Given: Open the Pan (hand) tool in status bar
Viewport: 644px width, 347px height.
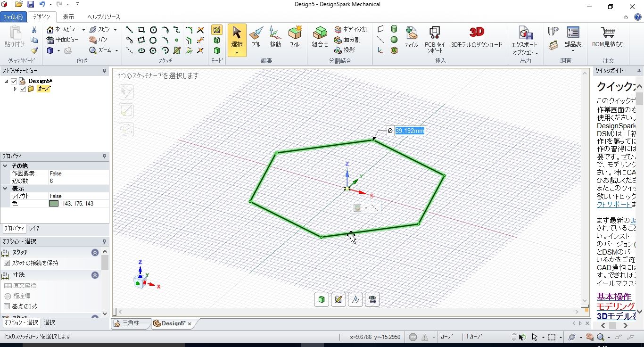Looking at the screenshot, I should [x=590, y=338].
